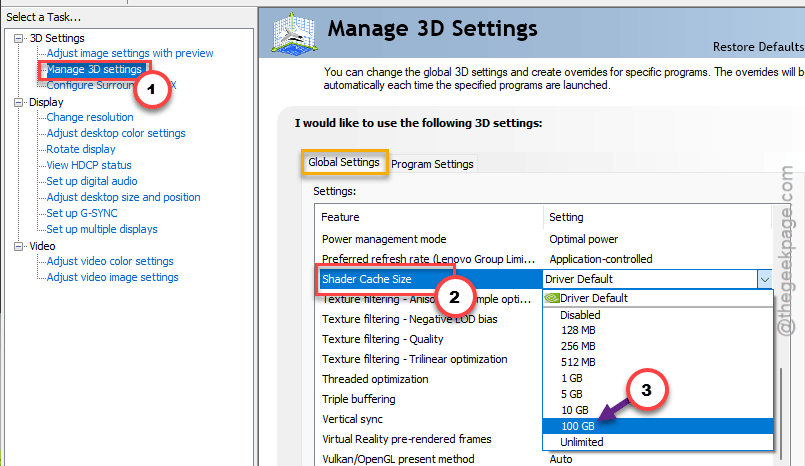This screenshot has width=805, height=466.
Task: Collapse the 3D Settings tree node
Action: (x=18, y=38)
